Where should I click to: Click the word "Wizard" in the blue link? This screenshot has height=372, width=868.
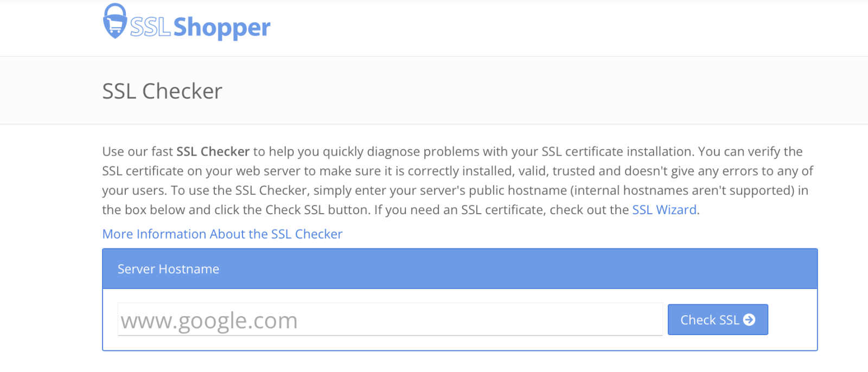(x=676, y=210)
